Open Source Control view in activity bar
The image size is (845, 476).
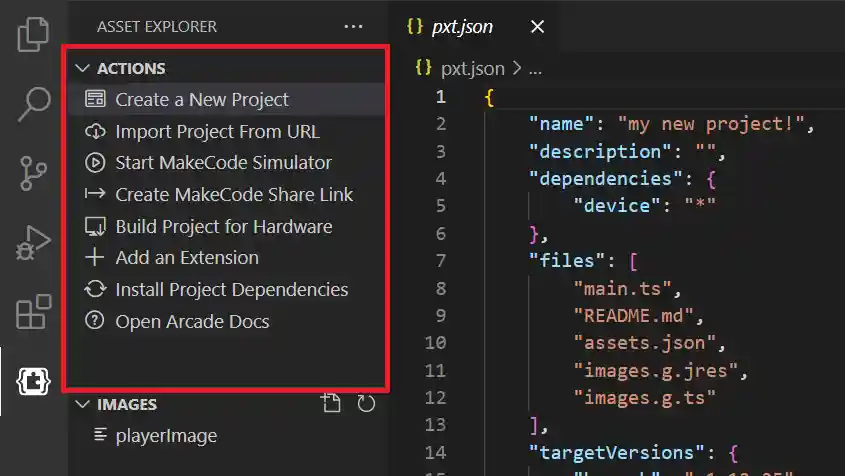pyautogui.click(x=33, y=174)
